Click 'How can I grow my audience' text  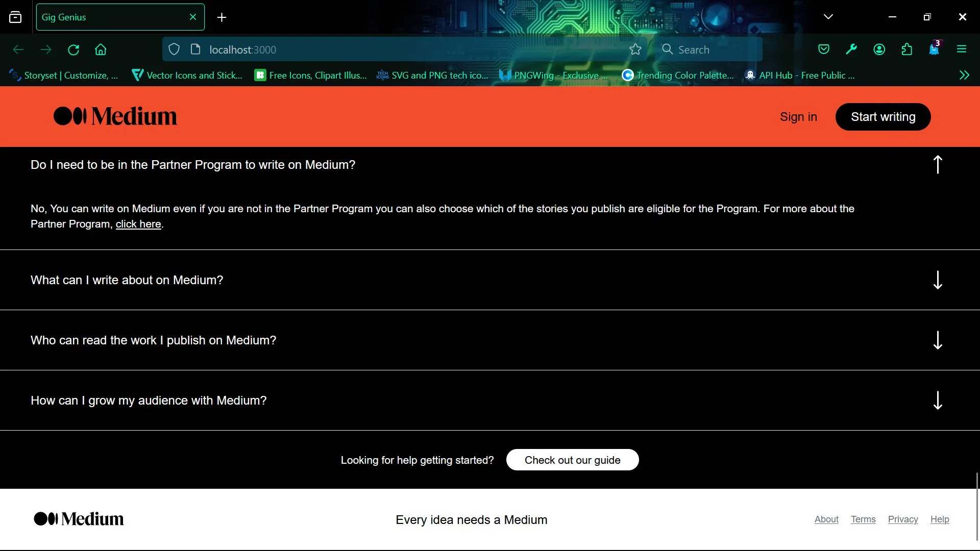tap(149, 400)
